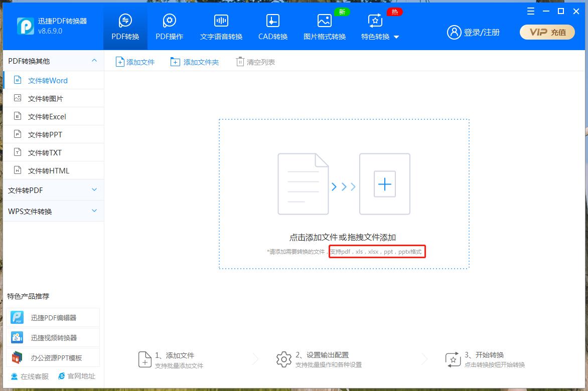
Task: Click the VIP 充值 button
Action: tap(547, 32)
